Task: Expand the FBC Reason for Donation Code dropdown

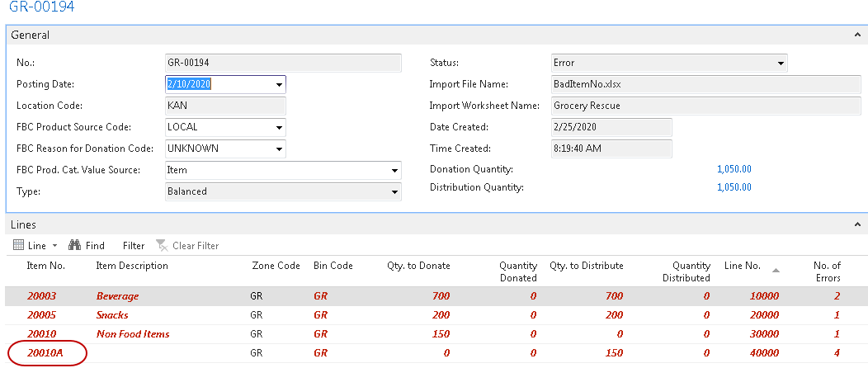Action: coord(279,149)
